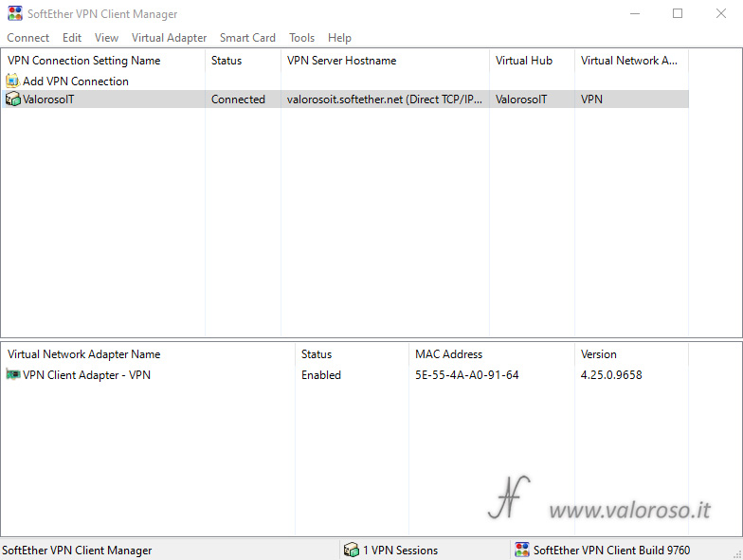Select the Add VPN Connection entry
743x560 pixels.
76,81
